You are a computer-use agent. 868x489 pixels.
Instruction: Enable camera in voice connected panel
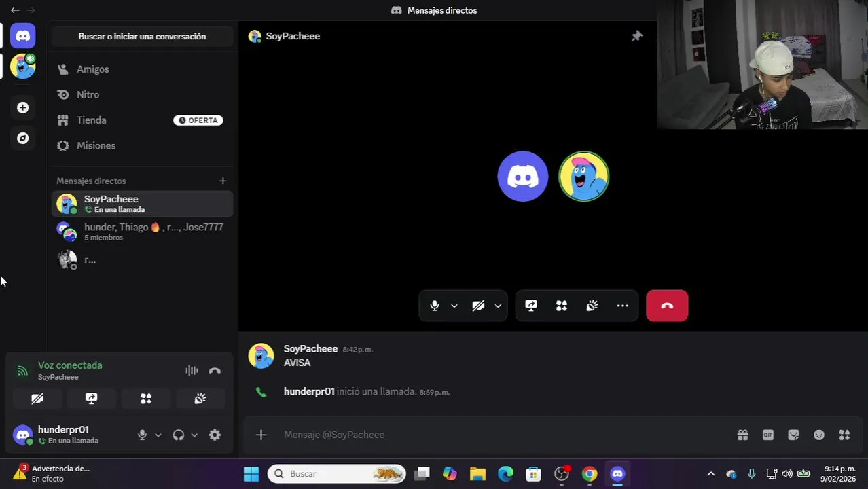tap(37, 399)
